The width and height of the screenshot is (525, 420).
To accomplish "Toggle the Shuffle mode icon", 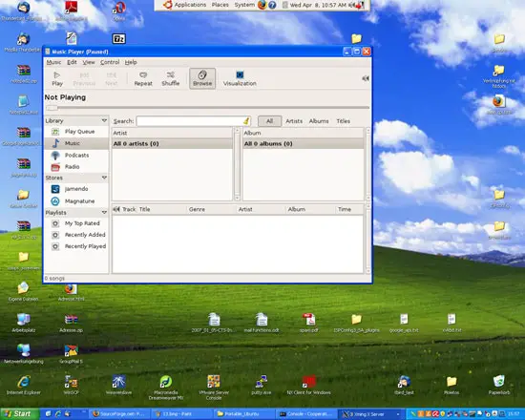I will 171,78.
